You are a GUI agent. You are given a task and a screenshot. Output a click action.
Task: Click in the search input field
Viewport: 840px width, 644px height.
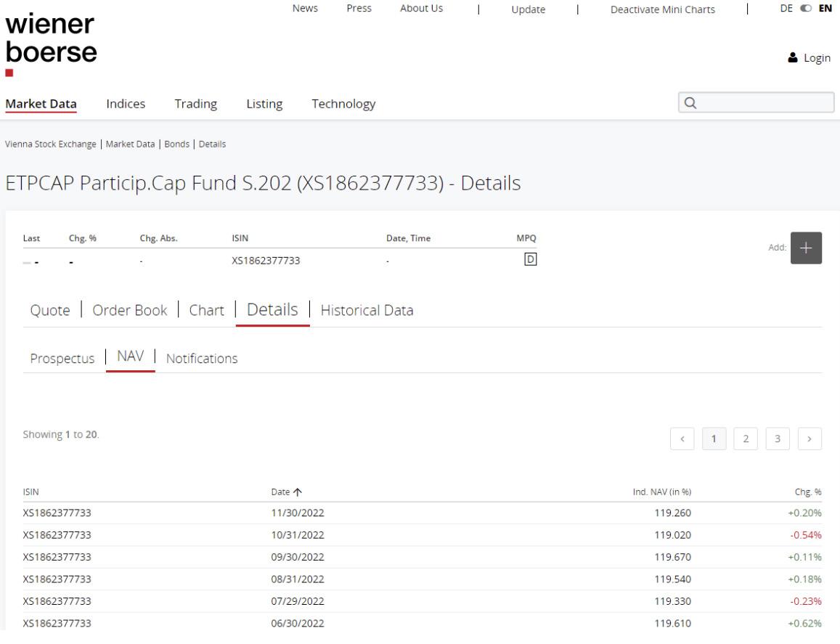click(x=756, y=102)
